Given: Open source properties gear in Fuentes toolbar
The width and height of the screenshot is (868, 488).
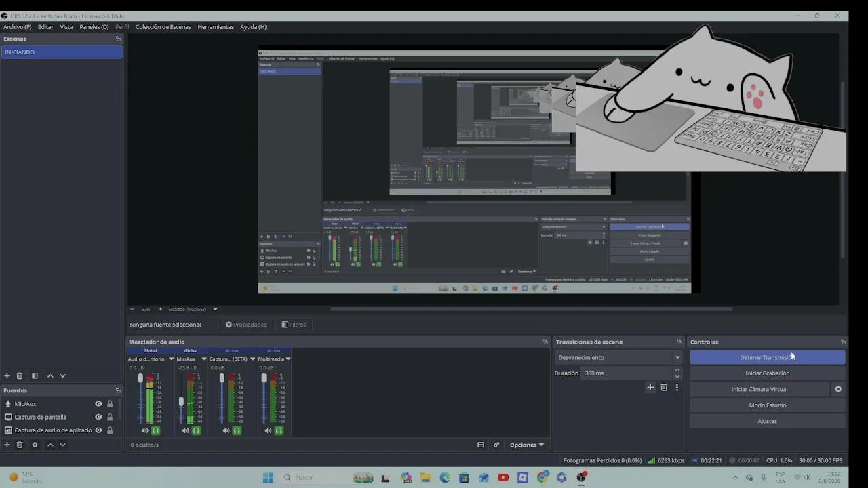Looking at the screenshot, I should pyautogui.click(x=35, y=445).
